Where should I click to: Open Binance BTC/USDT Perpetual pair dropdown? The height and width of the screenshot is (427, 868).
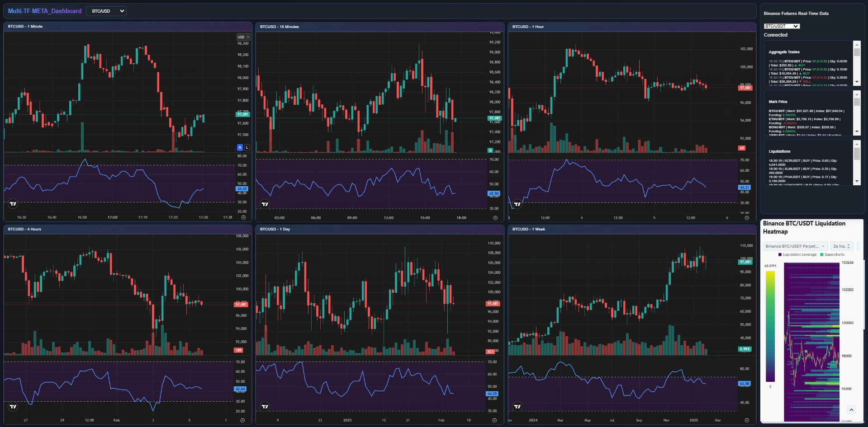795,246
